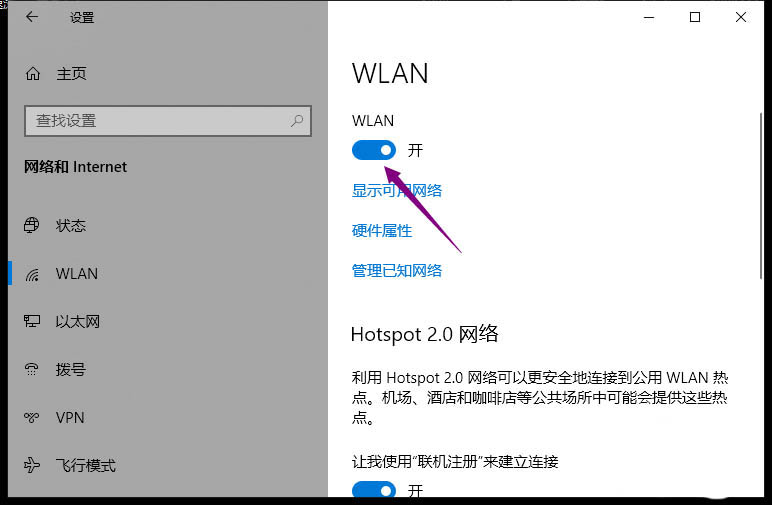Go to the 状态 menu entry label
The image size is (772, 505).
71,225
